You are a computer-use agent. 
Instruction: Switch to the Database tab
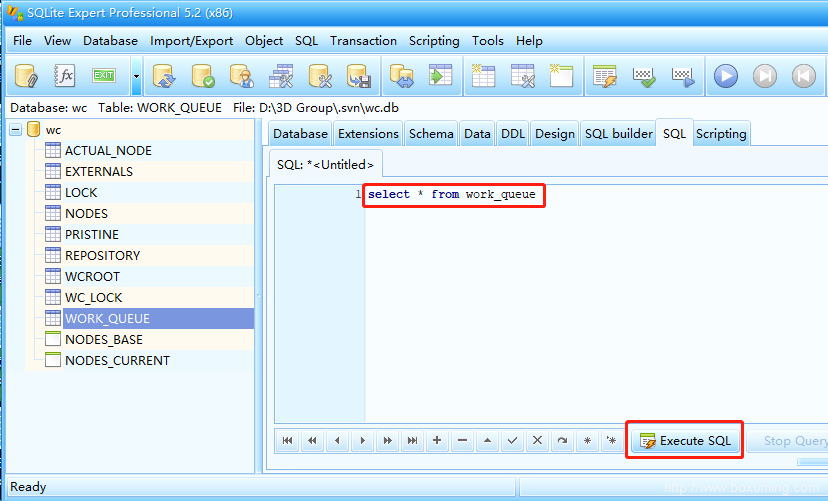[300, 134]
